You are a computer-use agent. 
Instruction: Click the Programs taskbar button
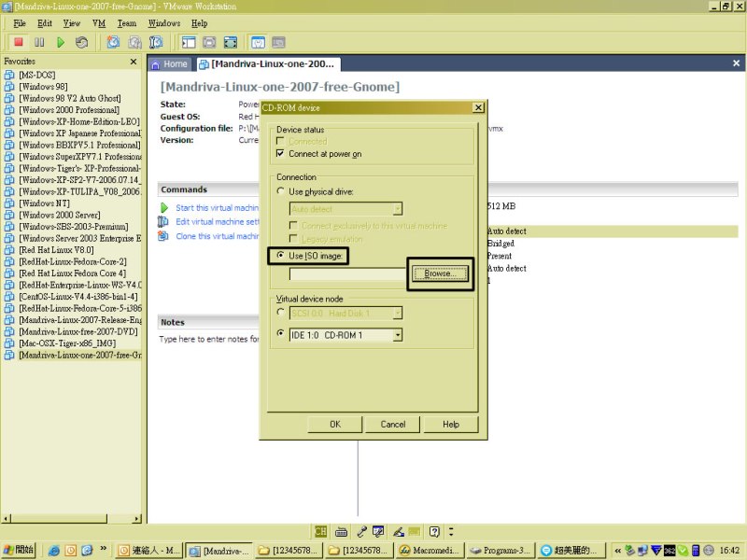click(x=500, y=550)
